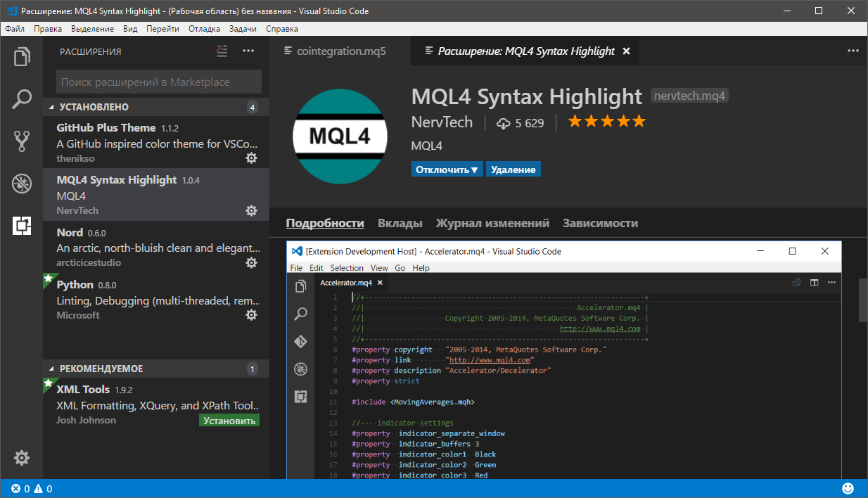The height and width of the screenshot is (498, 868).
Task: Clear the extensions list filter icon
Action: pos(222,51)
